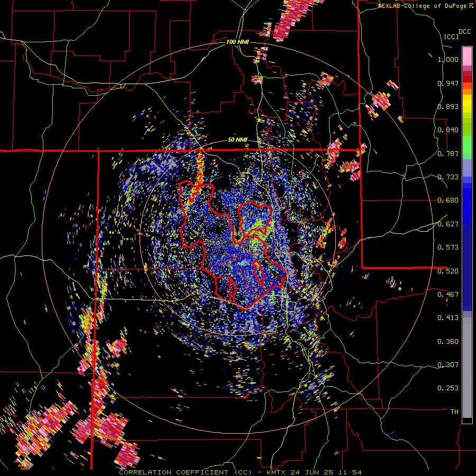The height and width of the screenshot is (476, 476).
Task: Pick the black band at scale bottom
Action: click(467, 420)
